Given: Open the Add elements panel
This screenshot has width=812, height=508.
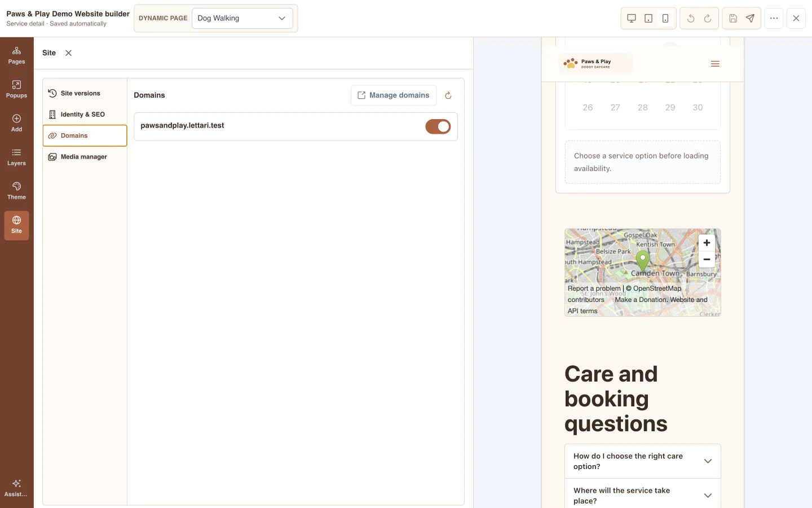Looking at the screenshot, I should point(16,123).
